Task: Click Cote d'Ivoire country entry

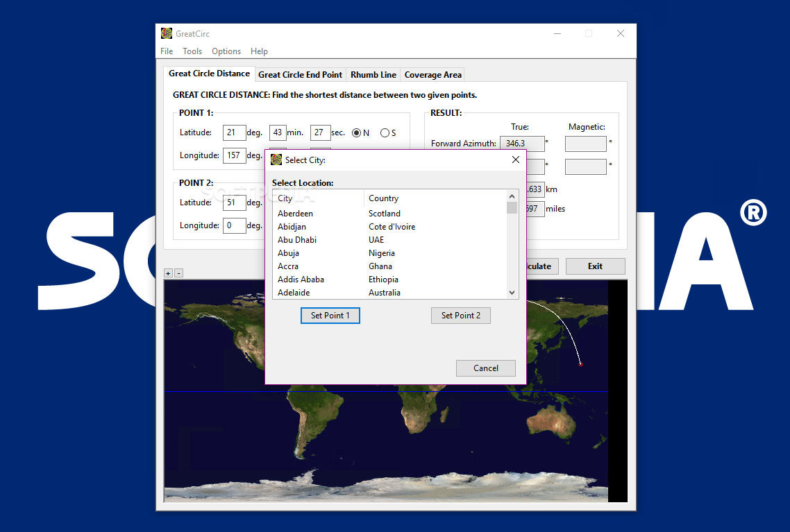Action: click(x=392, y=227)
